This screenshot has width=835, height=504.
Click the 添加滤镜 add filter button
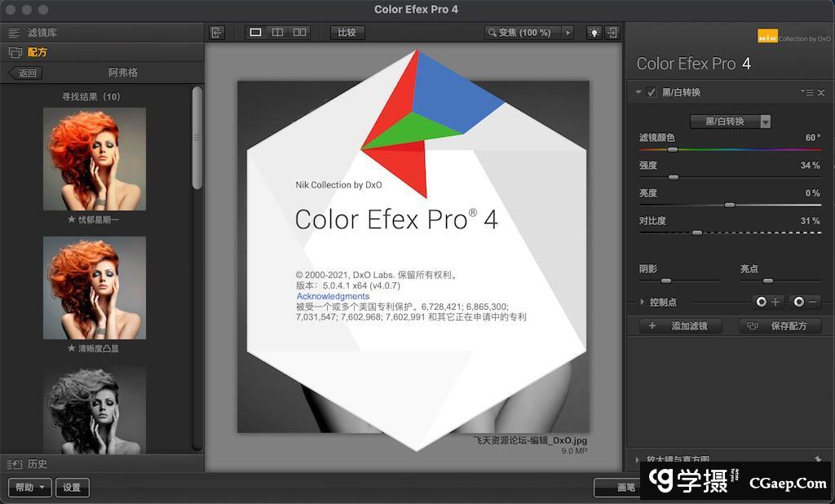pos(678,326)
